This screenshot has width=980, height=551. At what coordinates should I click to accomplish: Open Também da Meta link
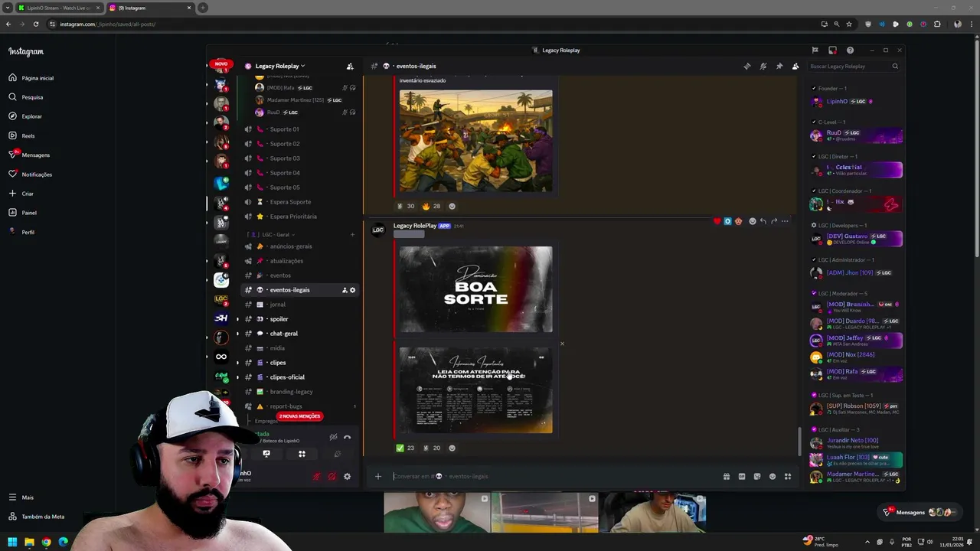tap(36, 517)
